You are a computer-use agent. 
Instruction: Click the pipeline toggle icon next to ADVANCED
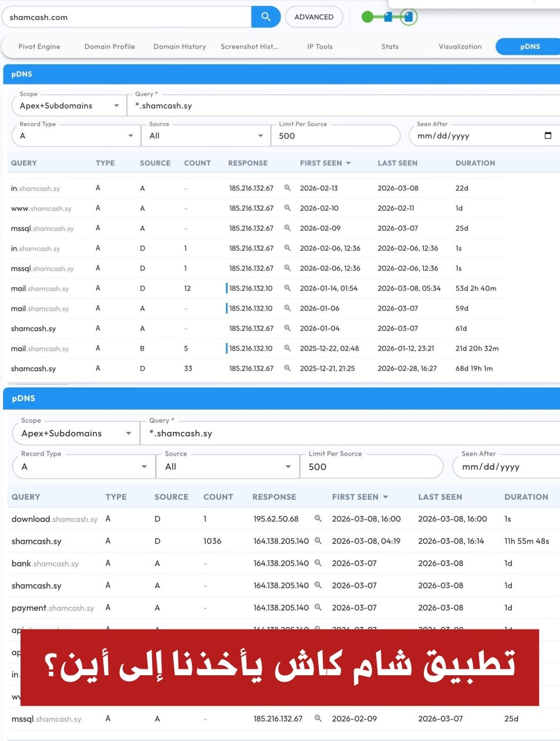[x=389, y=17]
